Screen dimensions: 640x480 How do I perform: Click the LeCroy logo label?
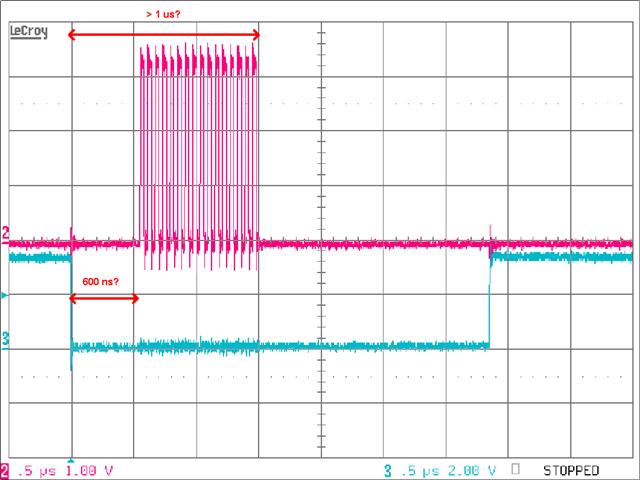click(x=29, y=31)
